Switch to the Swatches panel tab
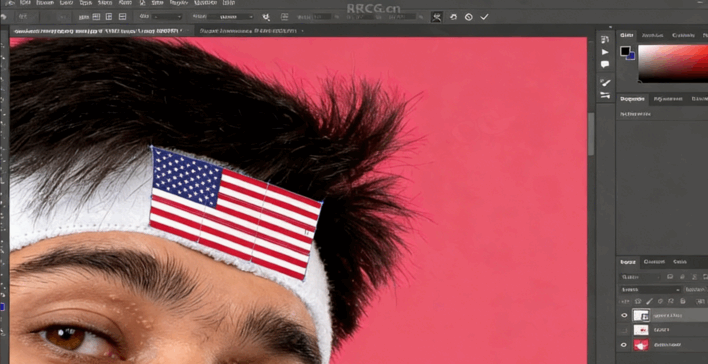The width and height of the screenshot is (708, 364). click(652, 35)
